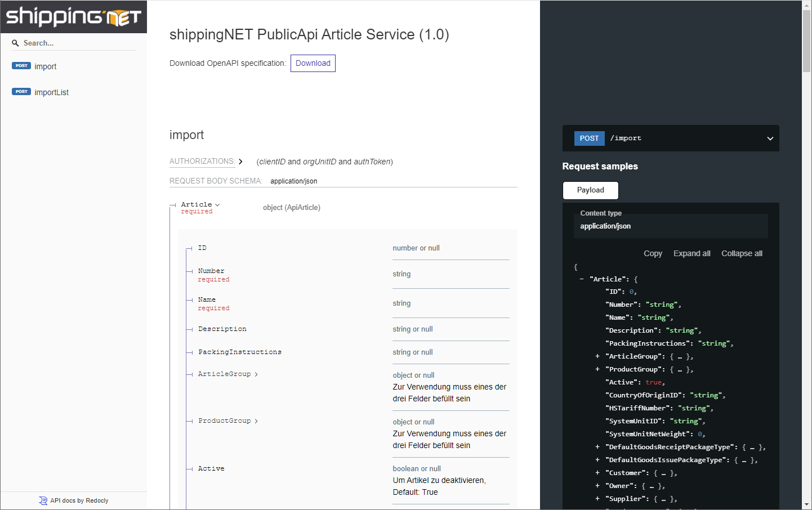
Task: Click the POST badge next to importList
Action: (x=21, y=91)
